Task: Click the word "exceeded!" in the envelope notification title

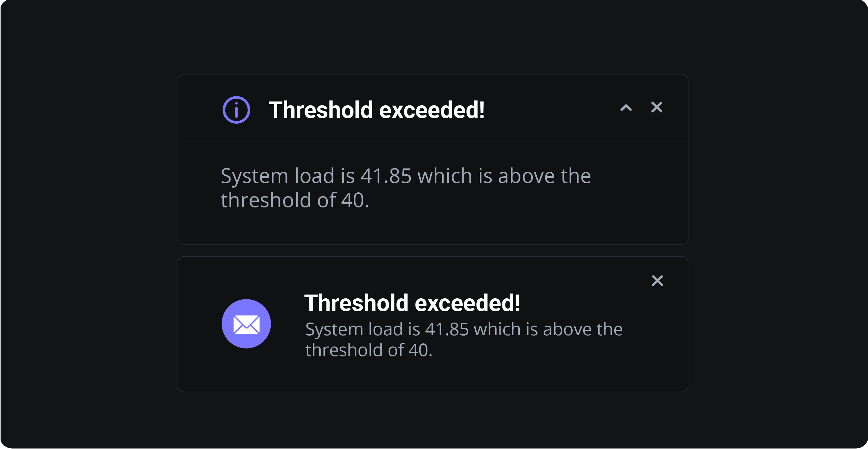Action: tap(467, 303)
